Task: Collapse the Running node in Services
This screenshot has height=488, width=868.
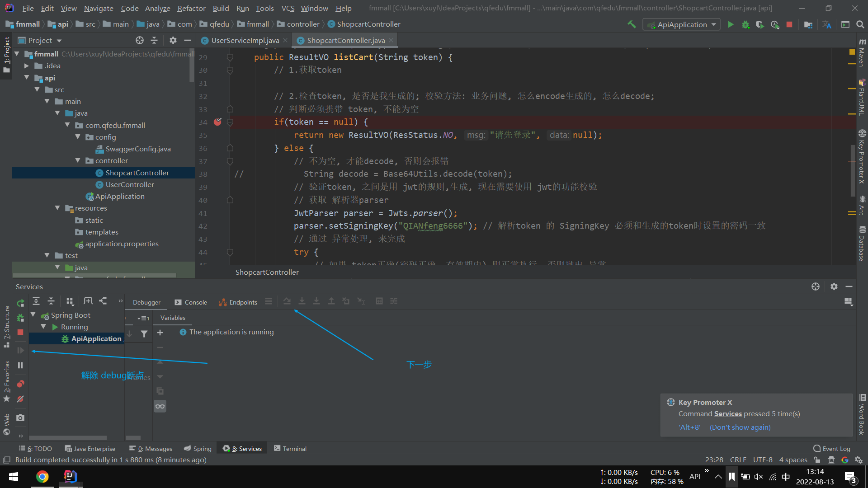Action: (x=43, y=327)
